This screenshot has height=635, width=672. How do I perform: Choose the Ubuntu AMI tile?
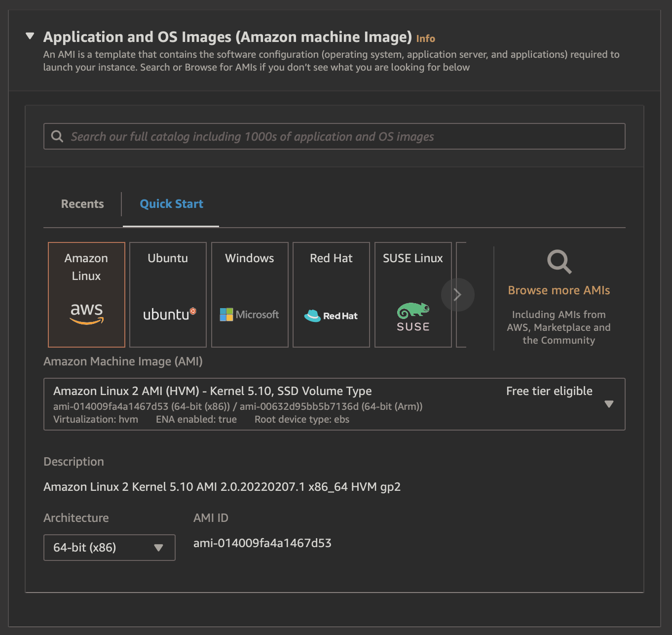pyautogui.click(x=168, y=295)
